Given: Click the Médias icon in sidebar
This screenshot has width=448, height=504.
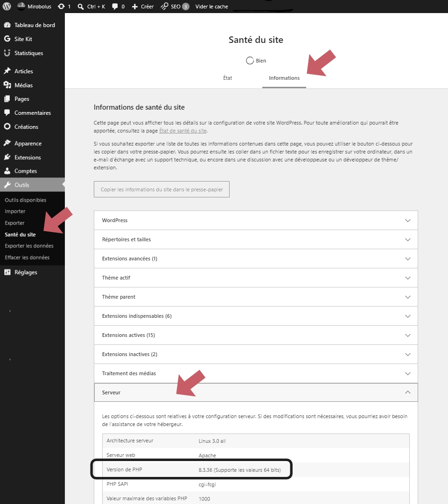Looking at the screenshot, I should (x=7, y=85).
